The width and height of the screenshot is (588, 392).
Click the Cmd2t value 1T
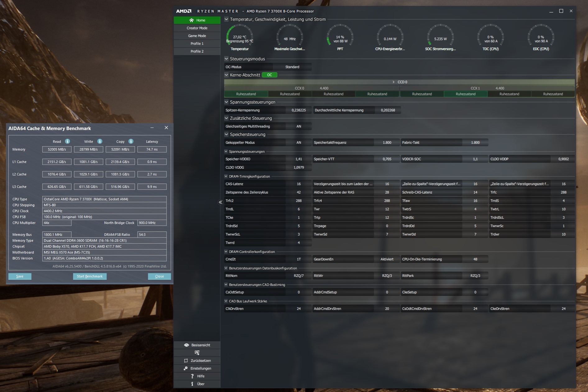(299, 259)
